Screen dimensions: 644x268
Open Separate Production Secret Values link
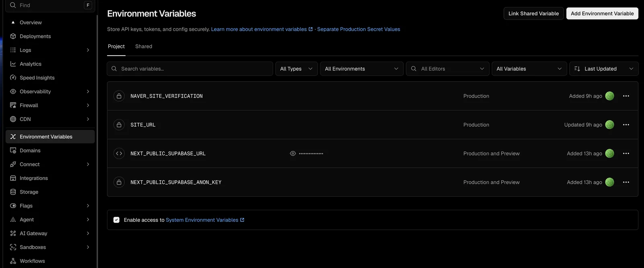(359, 29)
